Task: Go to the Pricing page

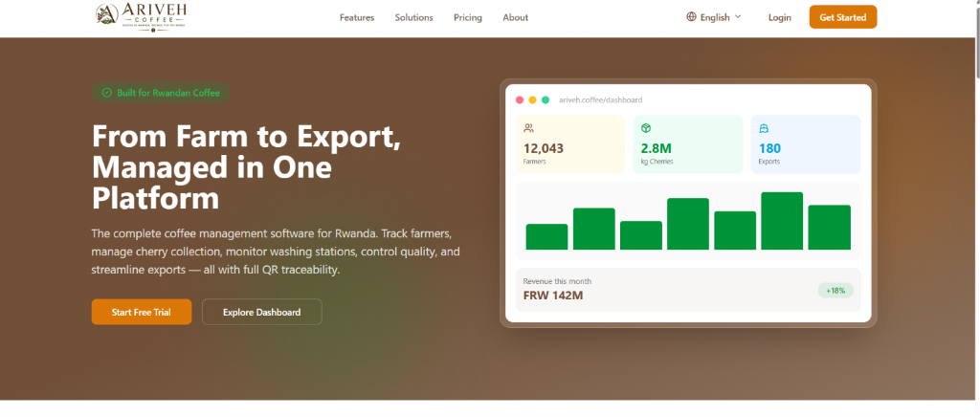Action: click(467, 17)
